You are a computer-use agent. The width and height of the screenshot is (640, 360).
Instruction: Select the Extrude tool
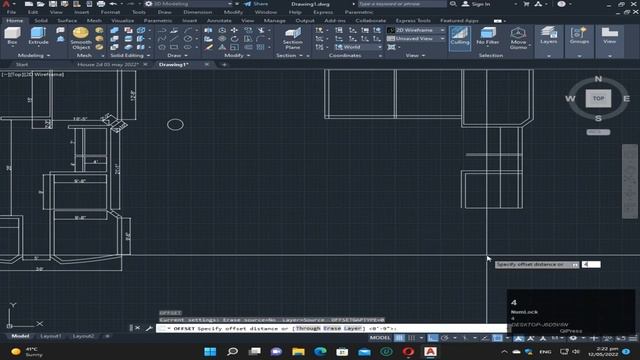(x=38, y=36)
